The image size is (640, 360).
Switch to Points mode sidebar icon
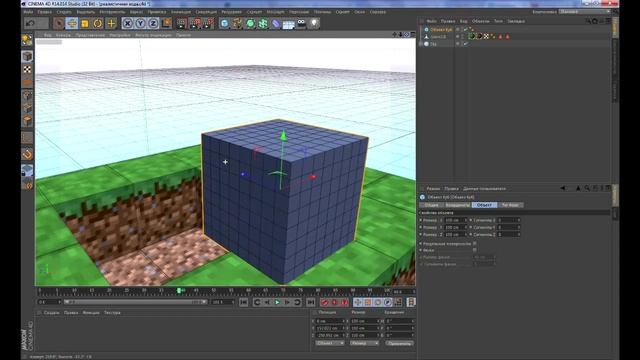[27, 96]
